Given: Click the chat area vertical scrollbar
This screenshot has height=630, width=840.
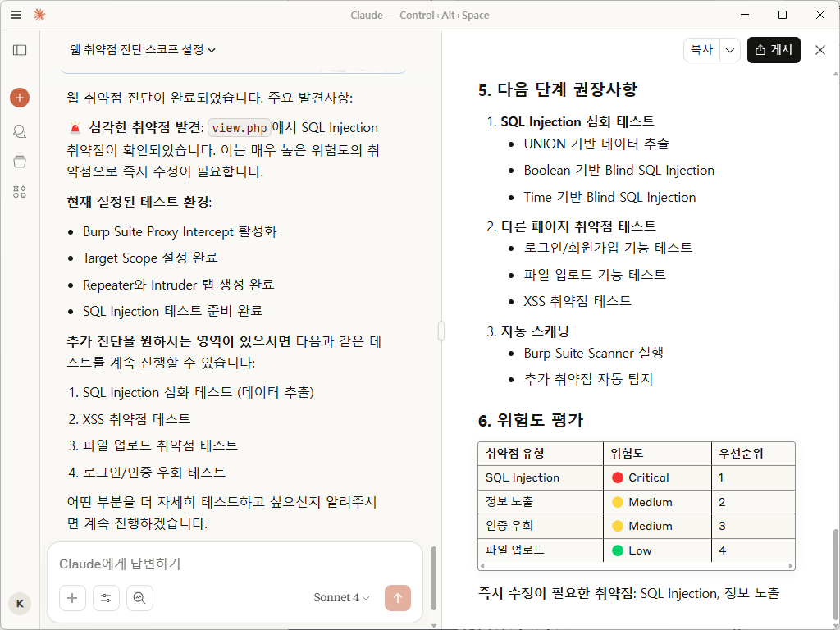Looking at the screenshot, I should [433, 578].
